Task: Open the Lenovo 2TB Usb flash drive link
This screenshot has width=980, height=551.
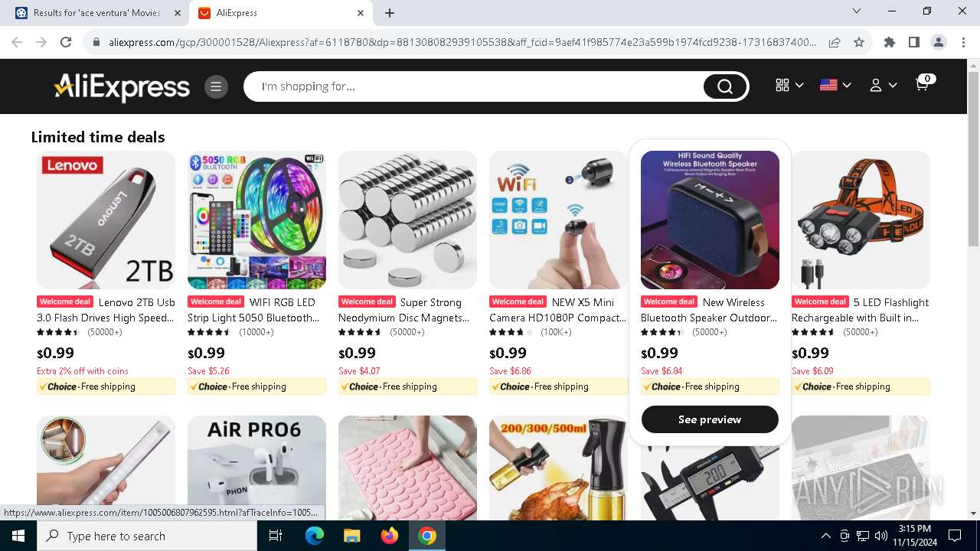Action: pyautogui.click(x=106, y=310)
